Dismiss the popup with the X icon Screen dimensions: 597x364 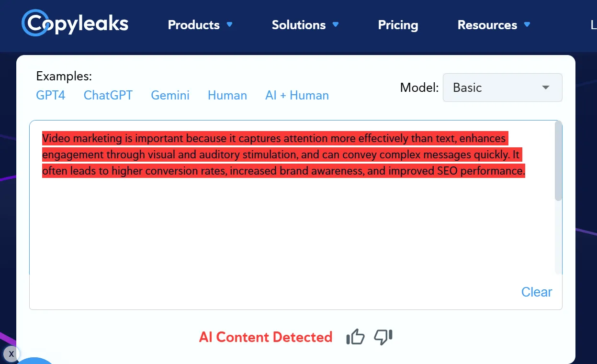(11, 354)
